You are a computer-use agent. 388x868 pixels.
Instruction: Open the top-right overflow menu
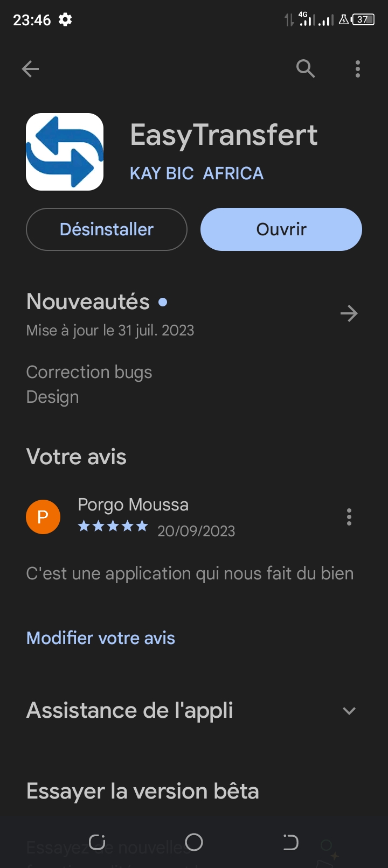(x=358, y=69)
